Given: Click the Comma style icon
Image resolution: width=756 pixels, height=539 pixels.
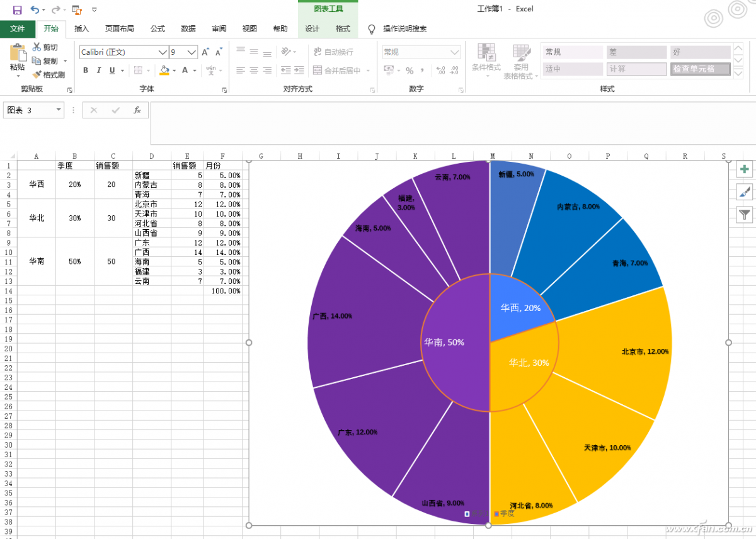Looking at the screenshot, I should tap(421, 71).
